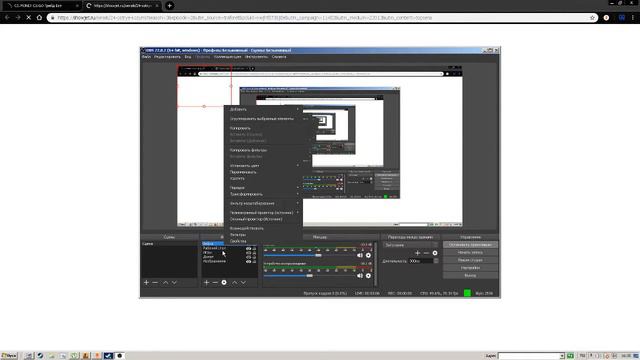
Task: Open Настройки from the controls panel
Action: click(x=470, y=268)
